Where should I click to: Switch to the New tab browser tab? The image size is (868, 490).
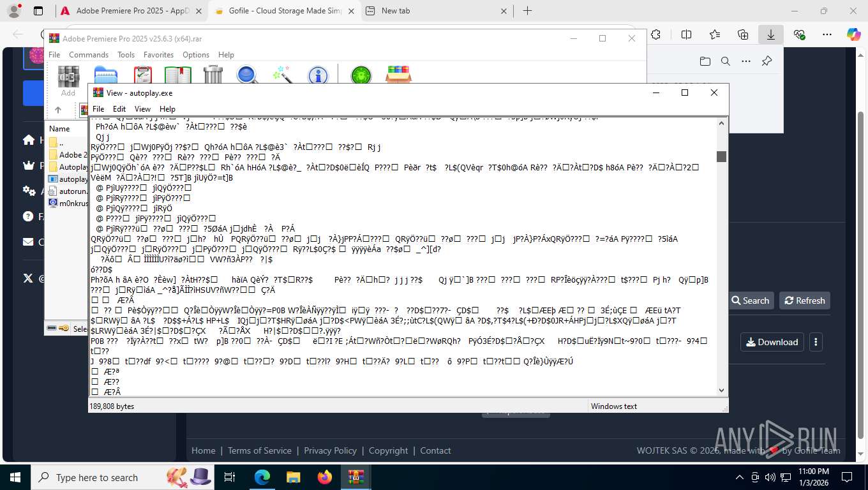click(x=437, y=11)
